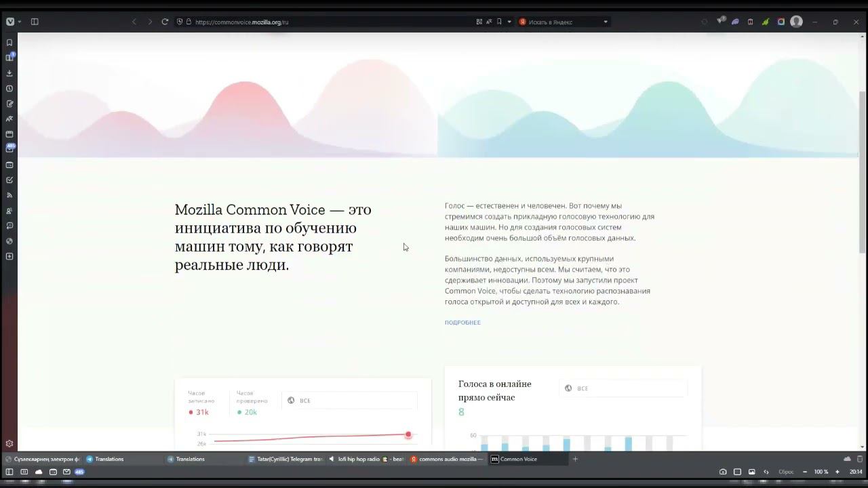This screenshot has height=488, width=868.
Task: Toggle tab tiling icon in status bar
Action: coord(738,472)
